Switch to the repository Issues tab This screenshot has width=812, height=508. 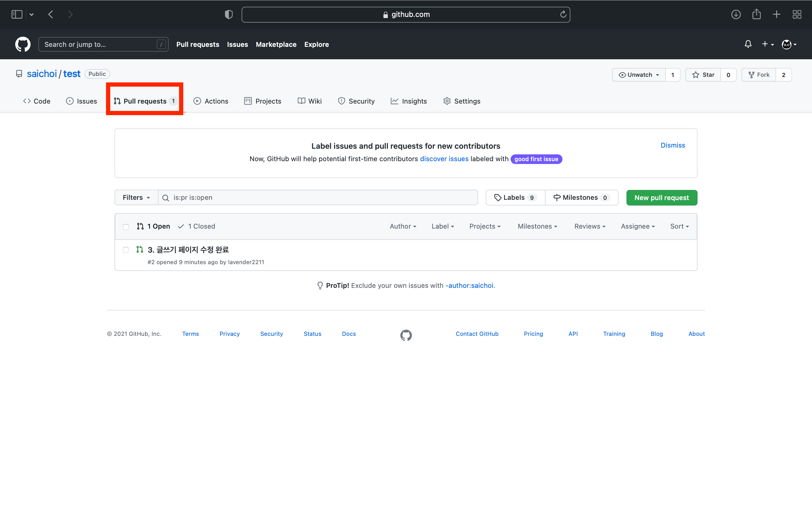click(81, 101)
